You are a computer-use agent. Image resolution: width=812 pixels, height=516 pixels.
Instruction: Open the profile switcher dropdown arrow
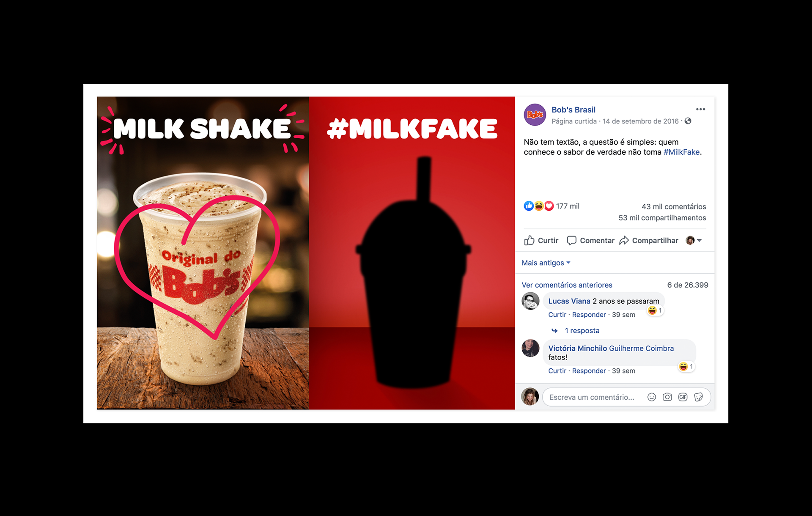click(699, 240)
